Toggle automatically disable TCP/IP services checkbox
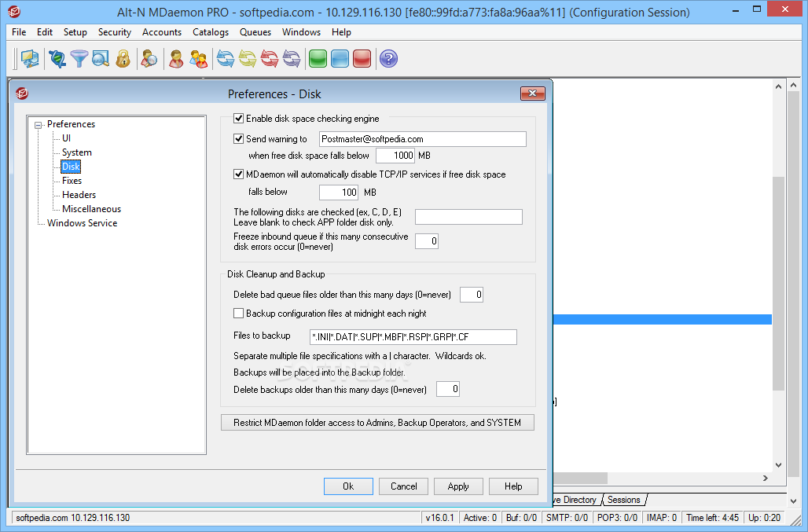 pos(239,174)
